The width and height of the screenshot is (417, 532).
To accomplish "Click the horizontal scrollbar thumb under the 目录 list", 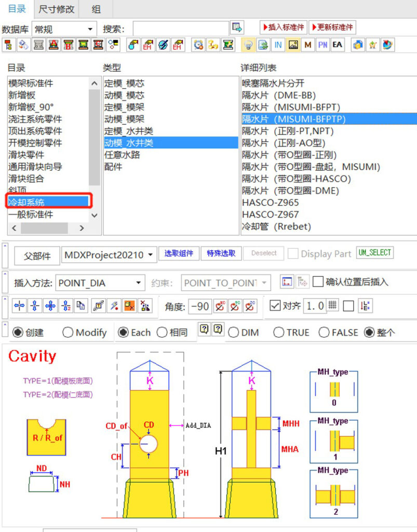I will [45, 229].
